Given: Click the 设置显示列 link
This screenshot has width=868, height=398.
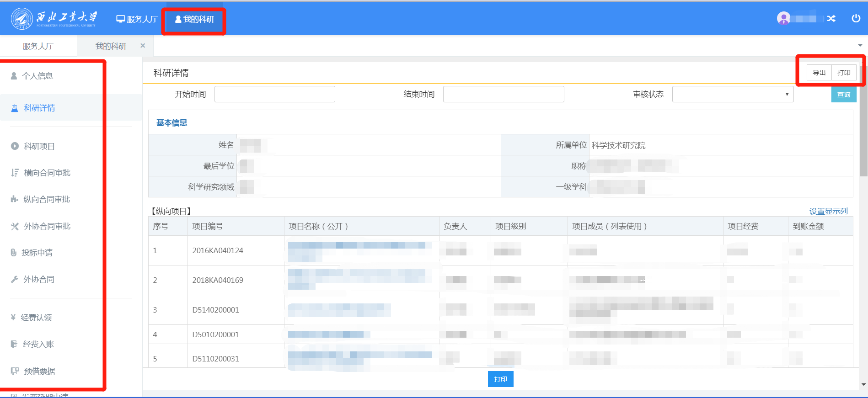Looking at the screenshot, I should pos(828,211).
